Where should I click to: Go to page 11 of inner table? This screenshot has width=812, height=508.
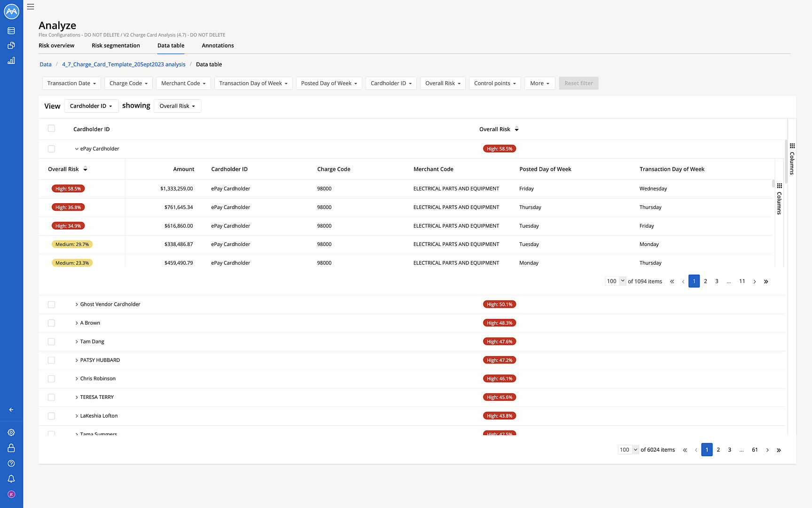point(742,281)
